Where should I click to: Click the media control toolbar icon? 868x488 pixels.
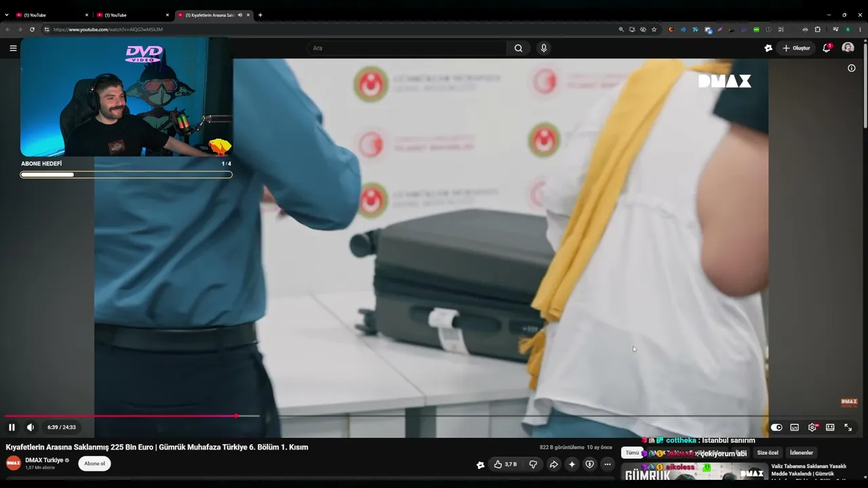click(835, 30)
